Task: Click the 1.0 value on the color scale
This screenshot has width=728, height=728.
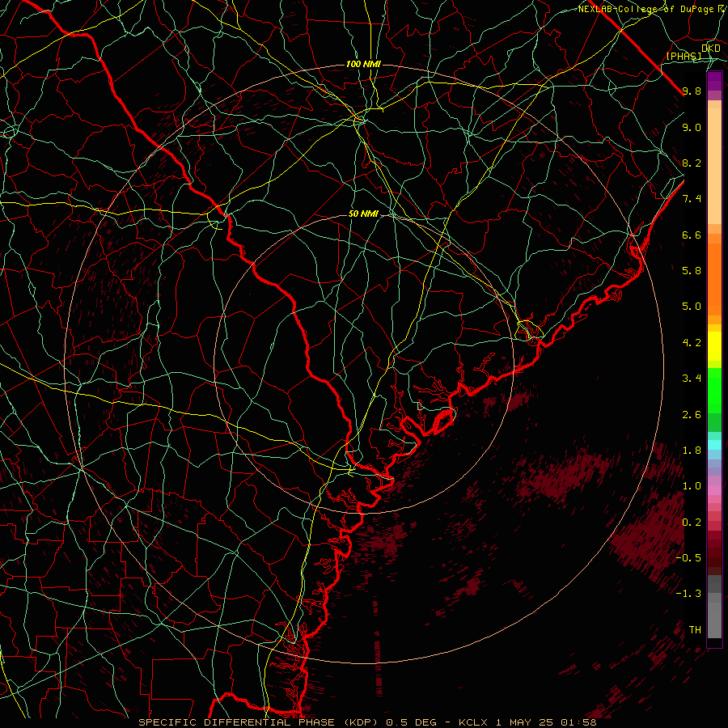Action: (x=692, y=486)
